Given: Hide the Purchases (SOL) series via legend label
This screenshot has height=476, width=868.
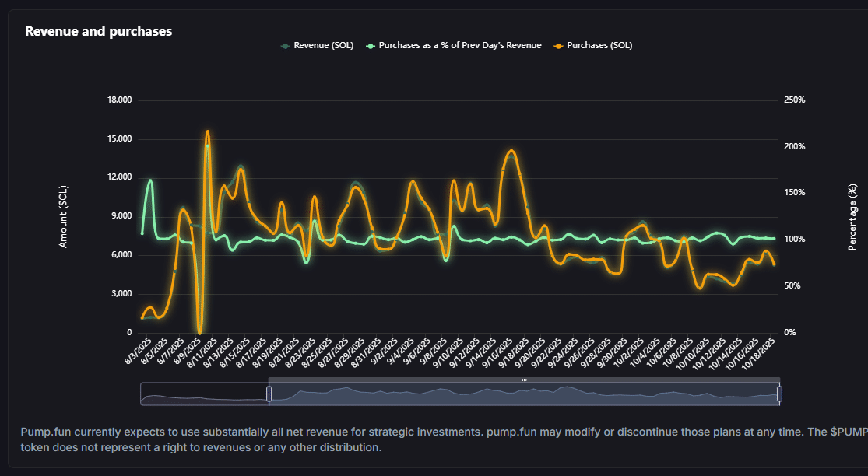Looking at the screenshot, I should [x=599, y=46].
